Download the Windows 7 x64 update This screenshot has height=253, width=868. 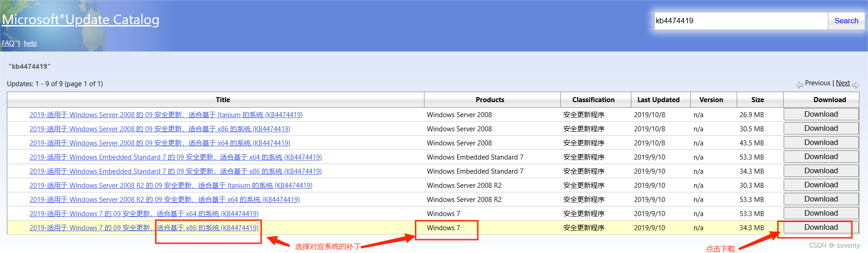[x=821, y=213]
